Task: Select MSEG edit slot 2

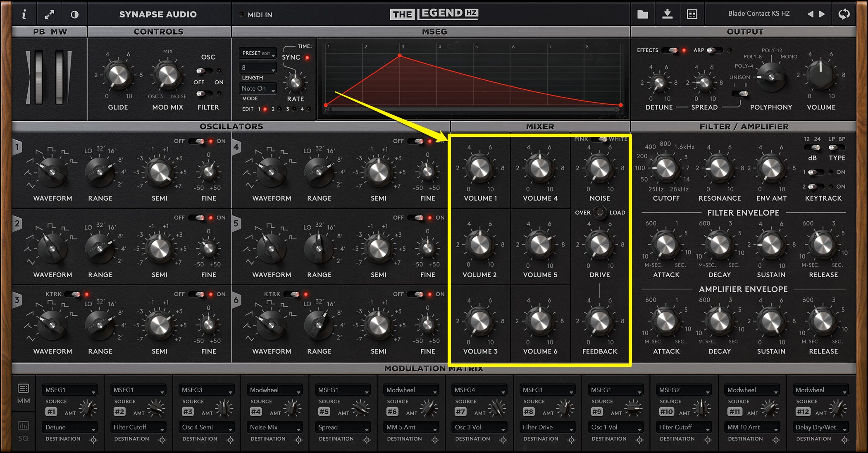Action: point(279,109)
